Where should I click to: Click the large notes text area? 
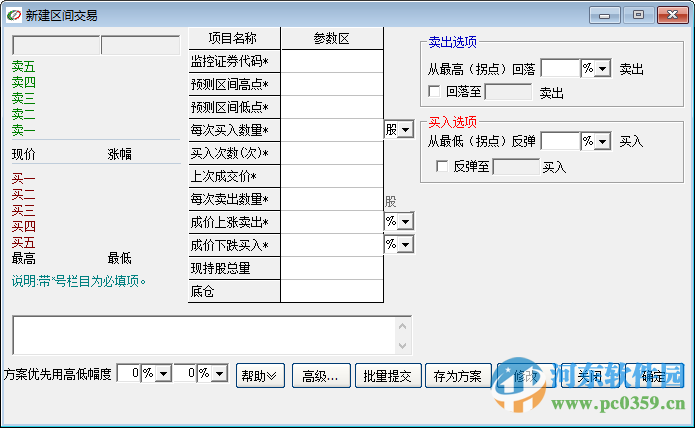click(x=205, y=335)
